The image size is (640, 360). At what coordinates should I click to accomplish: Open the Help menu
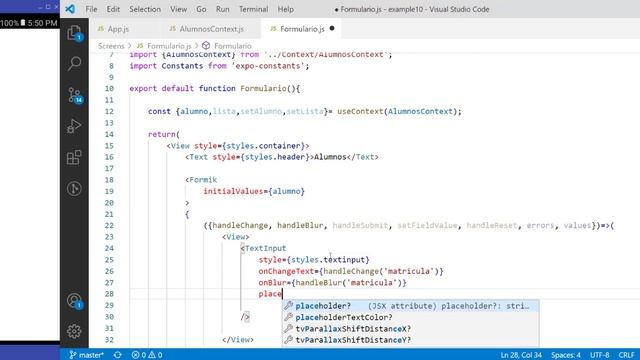click(x=285, y=9)
